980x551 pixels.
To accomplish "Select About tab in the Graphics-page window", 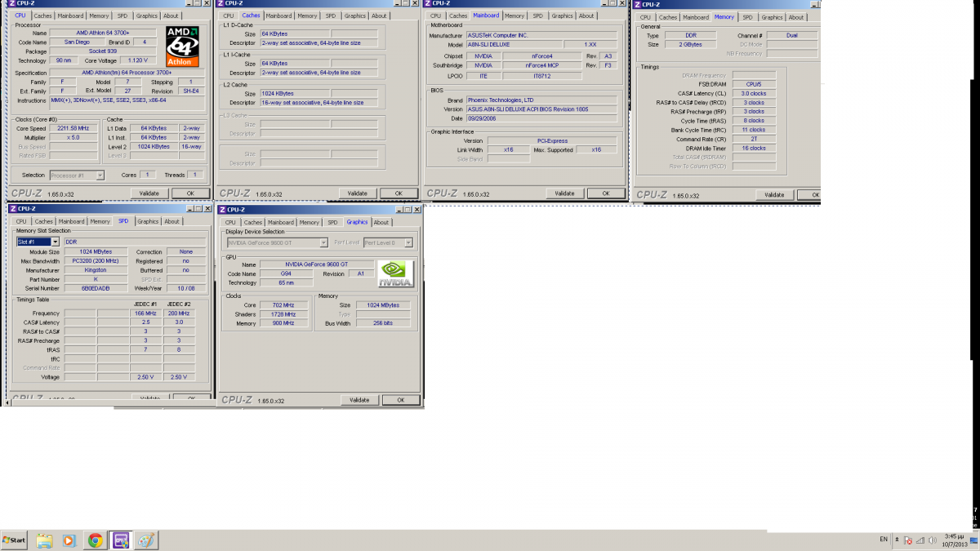I will [x=381, y=222].
